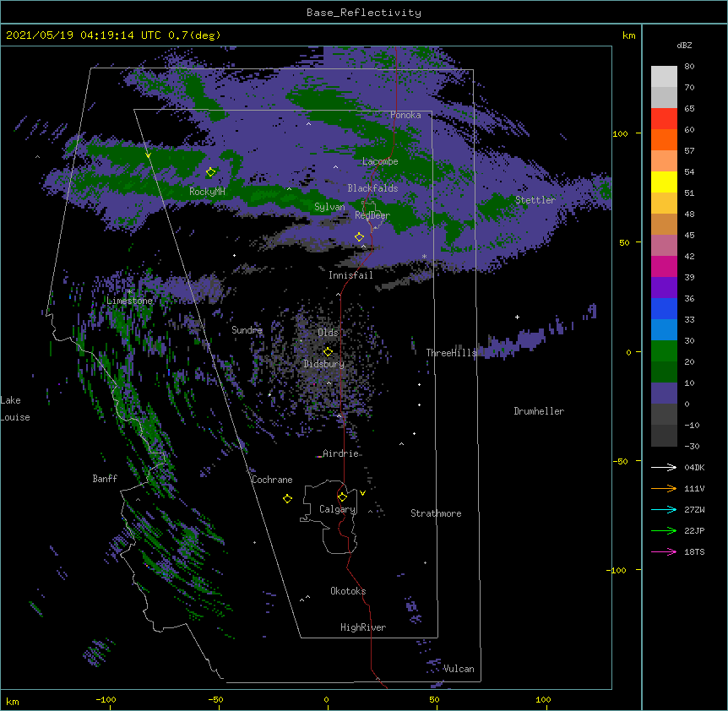The height and width of the screenshot is (711, 728).
Task: Click the Olds town label
Action: [328, 333]
